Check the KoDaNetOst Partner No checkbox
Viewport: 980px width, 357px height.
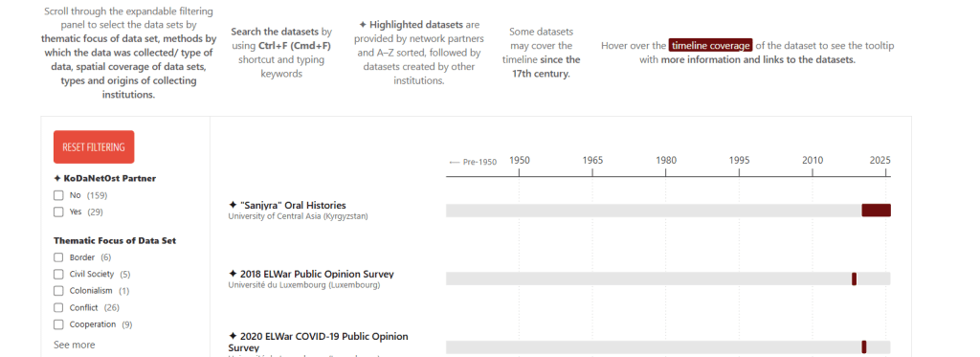click(x=58, y=195)
